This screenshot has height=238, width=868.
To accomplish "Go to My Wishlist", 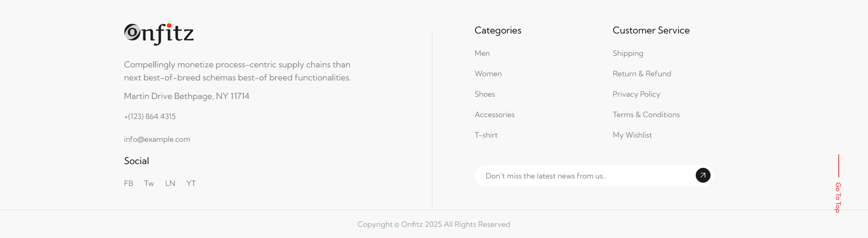I will click(x=632, y=135).
